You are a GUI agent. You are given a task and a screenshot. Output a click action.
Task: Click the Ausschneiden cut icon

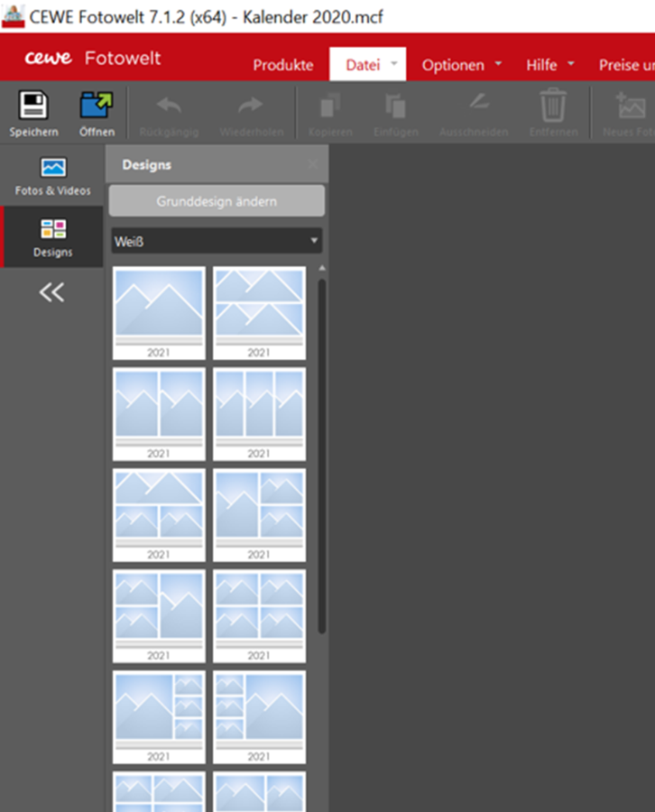479,101
